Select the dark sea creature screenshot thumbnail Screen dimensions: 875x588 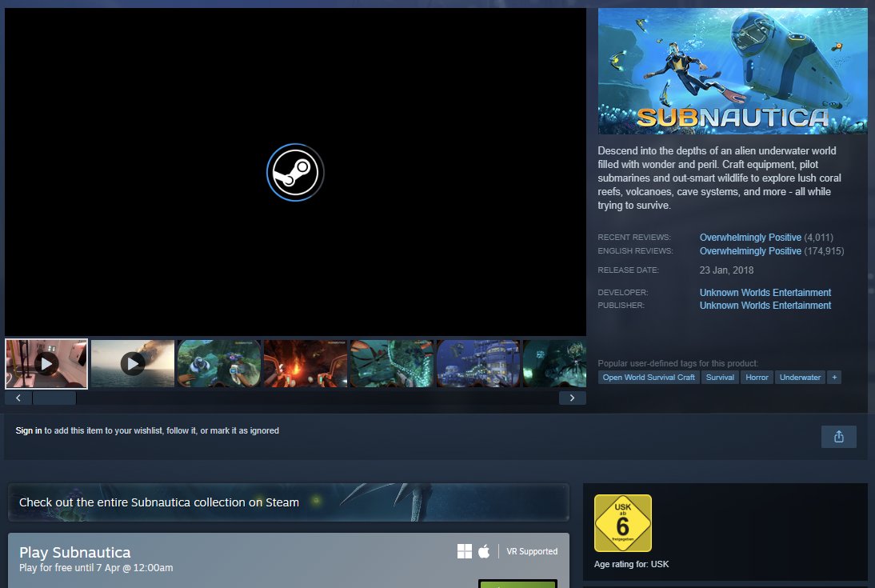555,363
